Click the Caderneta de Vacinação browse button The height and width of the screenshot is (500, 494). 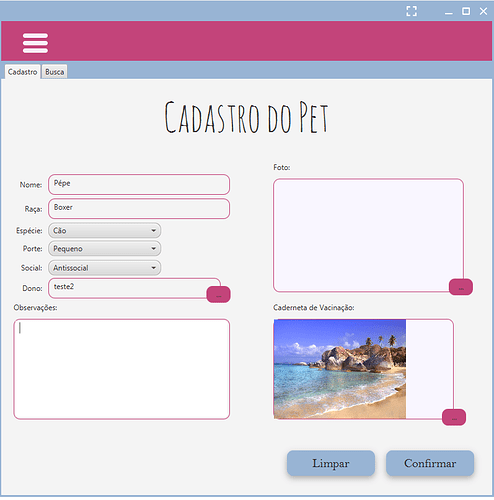point(454,417)
